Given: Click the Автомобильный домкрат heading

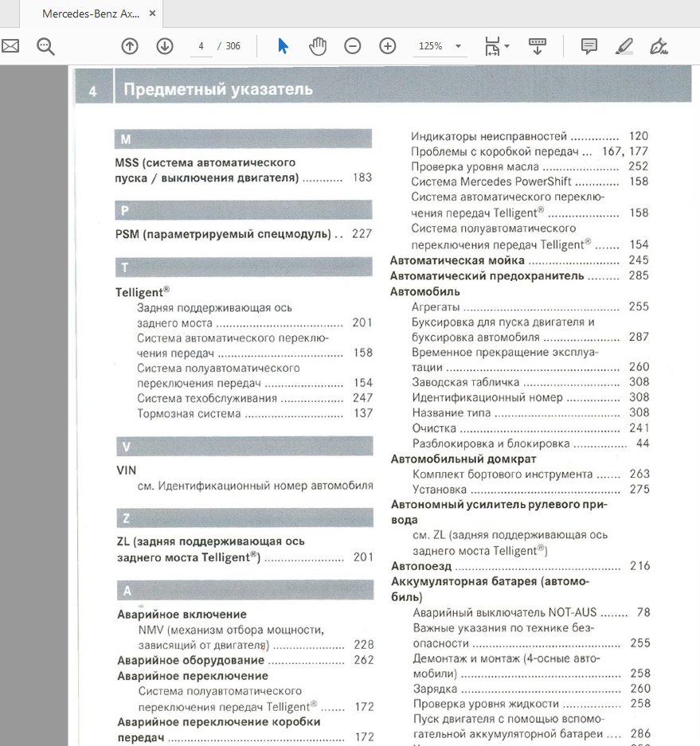Looking at the screenshot, I should click(x=463, y=459).
